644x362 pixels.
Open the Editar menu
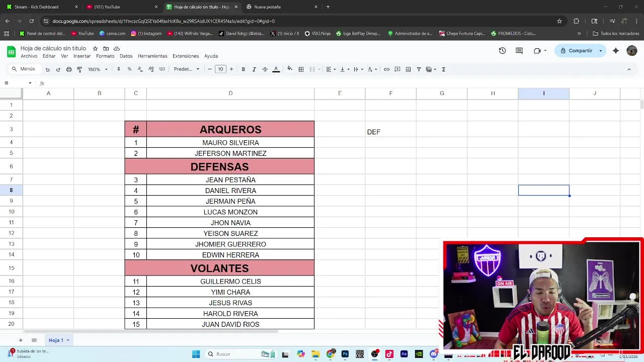point(49,56)
